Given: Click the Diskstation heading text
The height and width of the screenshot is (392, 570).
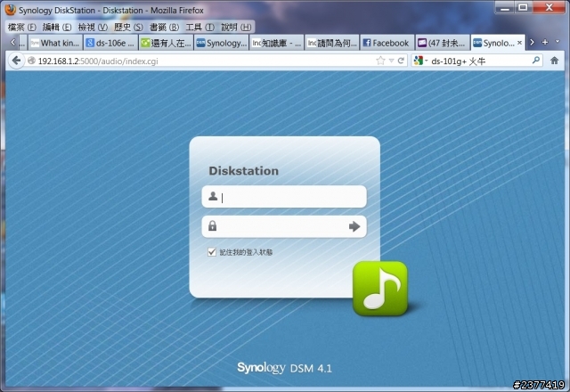Looking at the screenshot, I should [x=243, y=171].
